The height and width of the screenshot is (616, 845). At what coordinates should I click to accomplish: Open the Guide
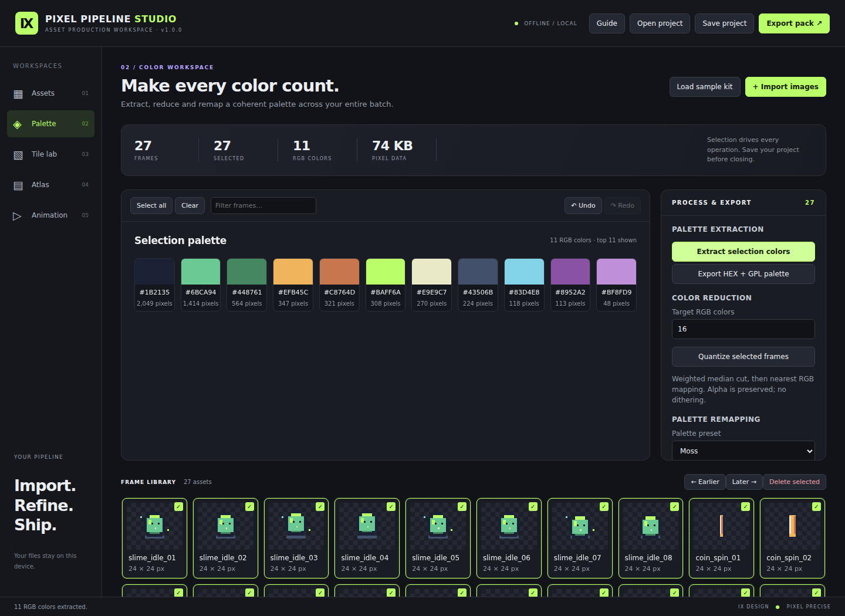[607, 23]
